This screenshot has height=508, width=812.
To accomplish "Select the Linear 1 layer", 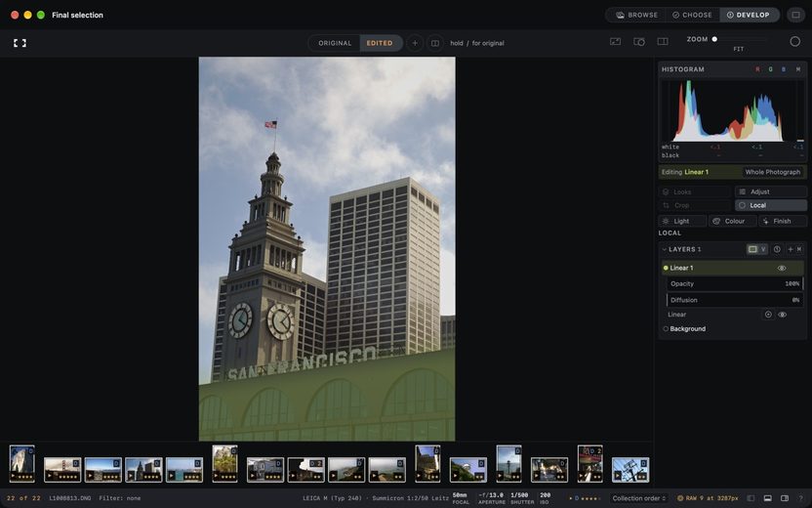I will click(x=732, y=268).
